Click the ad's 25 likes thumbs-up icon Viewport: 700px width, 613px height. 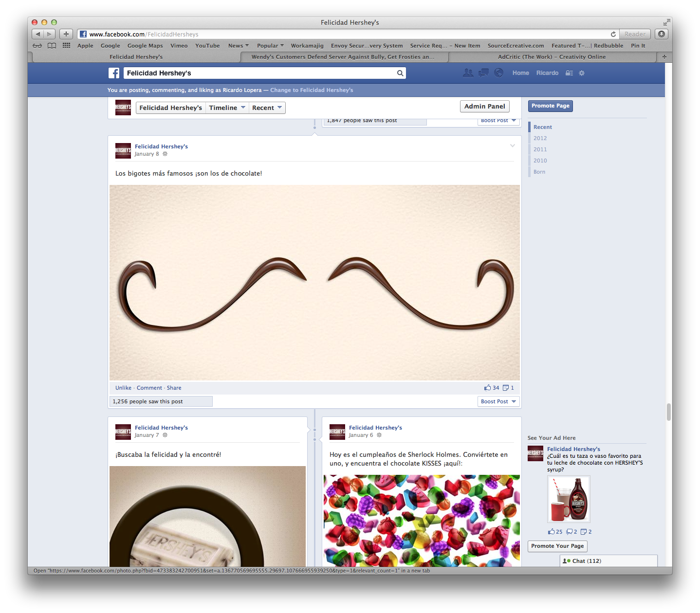tap(551, 532)
